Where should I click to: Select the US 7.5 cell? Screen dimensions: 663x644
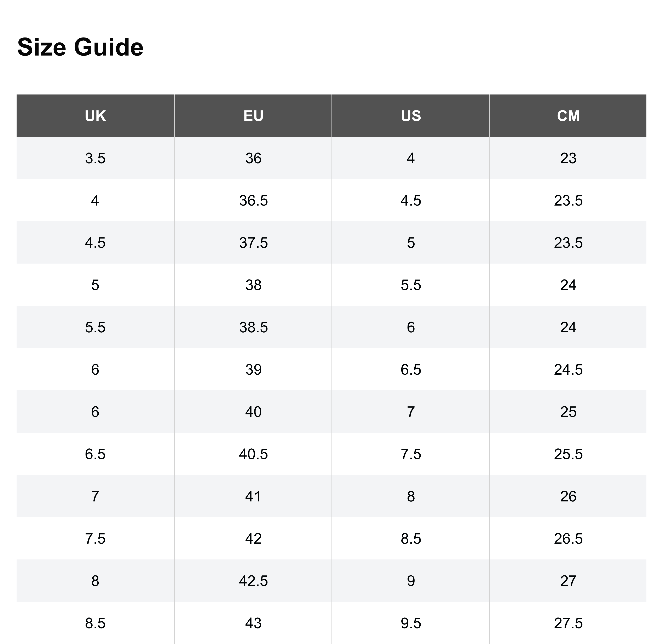coord(411,454)
